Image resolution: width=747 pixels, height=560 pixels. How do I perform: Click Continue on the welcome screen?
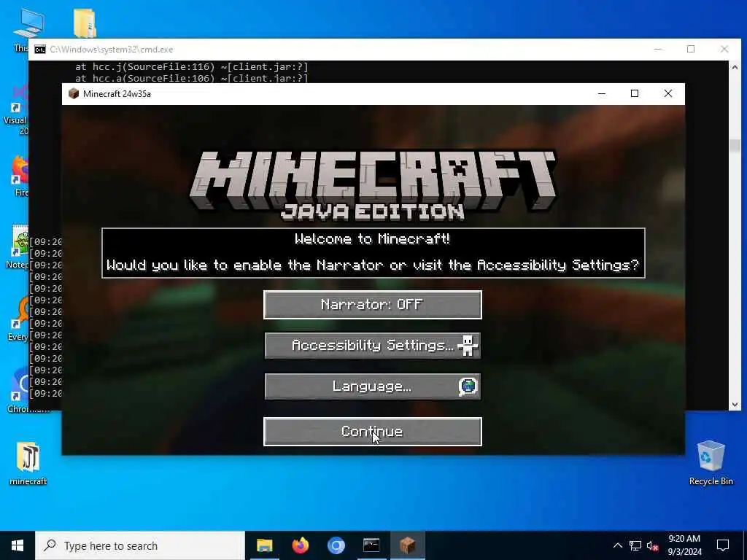(x=373, y=432)
